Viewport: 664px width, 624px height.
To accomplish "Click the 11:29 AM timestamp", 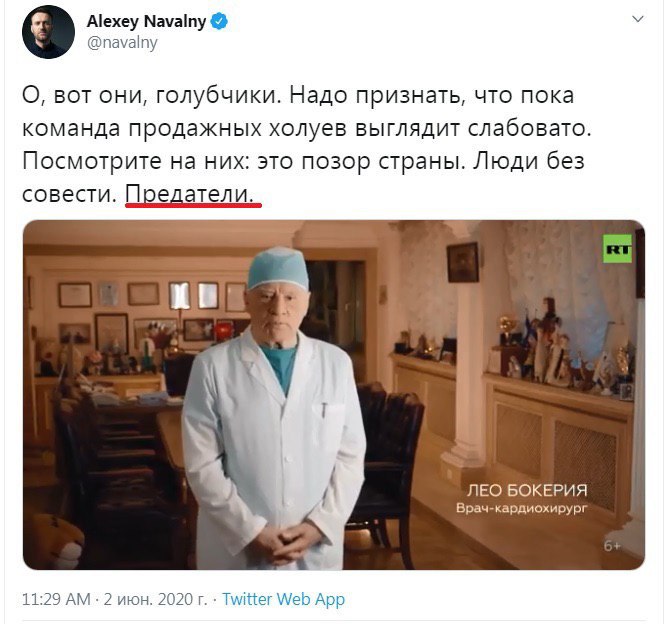I will pos(56,599).
